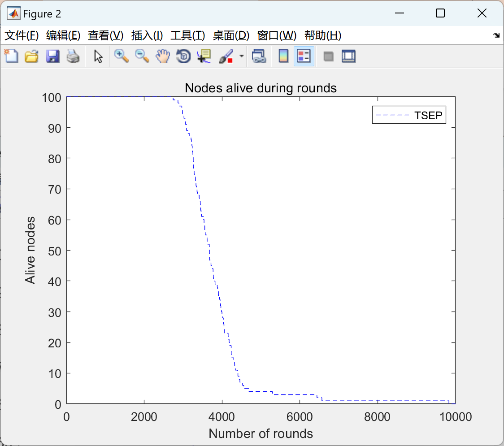Activate the Zoom Out magnifier tool

pyautogui.click(x=142, y=56)
